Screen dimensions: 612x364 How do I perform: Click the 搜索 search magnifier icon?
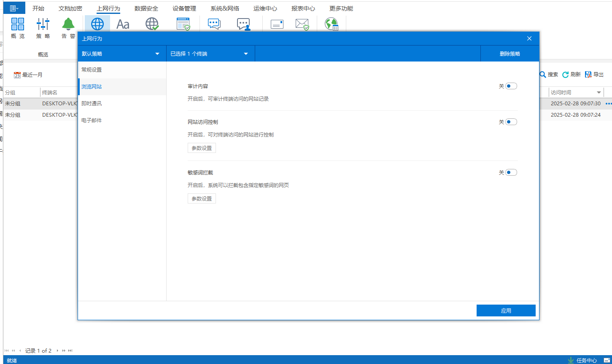tap(543, 75)
